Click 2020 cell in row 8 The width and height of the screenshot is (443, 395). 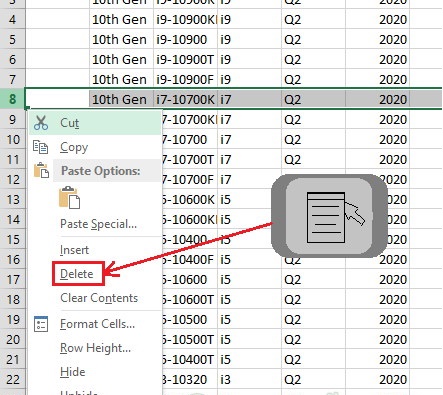(377, 99)
